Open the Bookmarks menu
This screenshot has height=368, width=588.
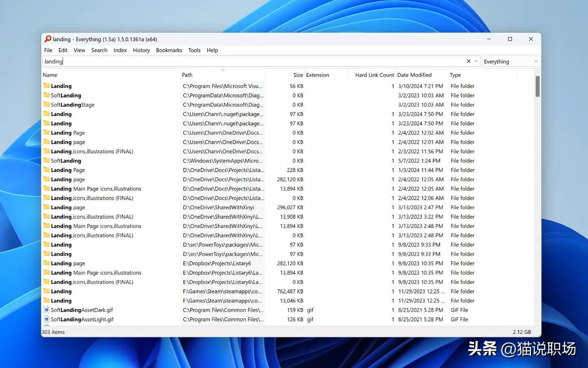point(169,50)
